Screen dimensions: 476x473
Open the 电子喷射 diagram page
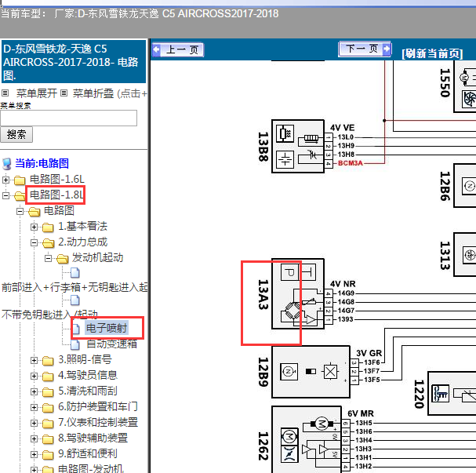106,328
